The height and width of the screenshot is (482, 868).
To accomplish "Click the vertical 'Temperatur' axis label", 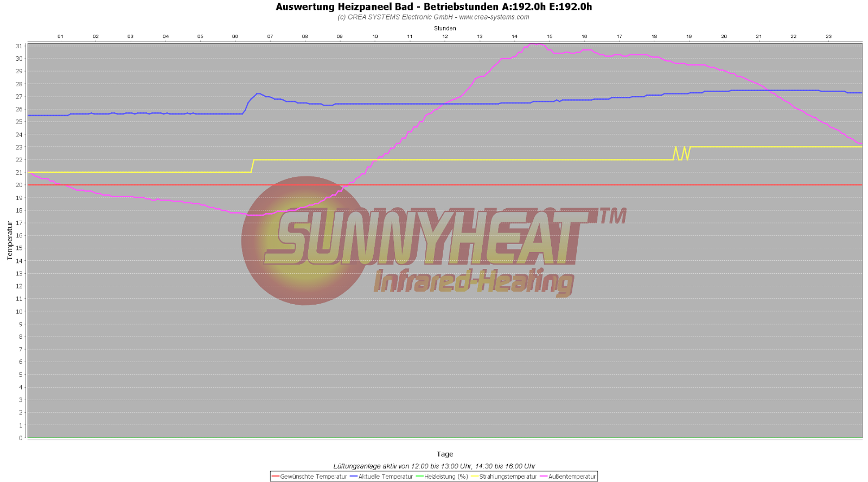I will click(x=9, y=241).
